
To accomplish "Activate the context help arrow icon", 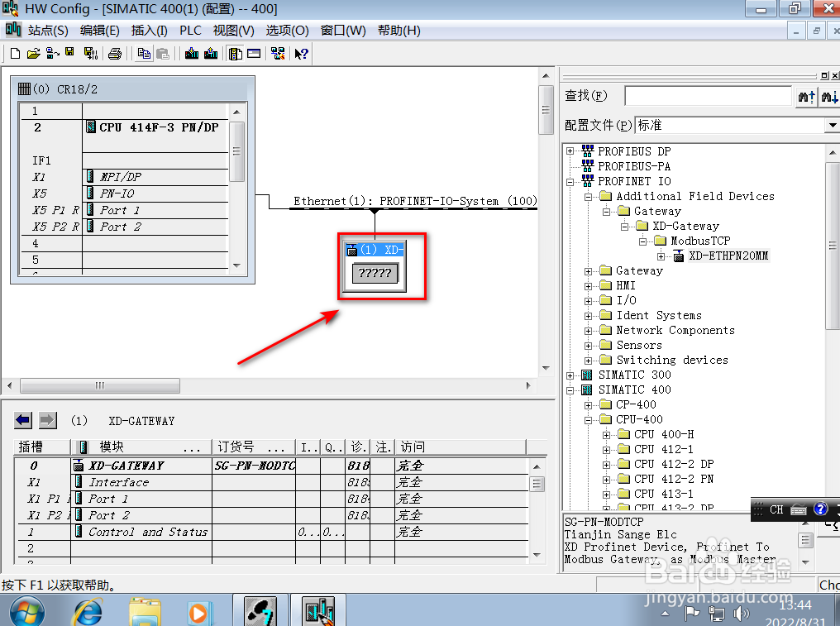I will coord(301,54).
